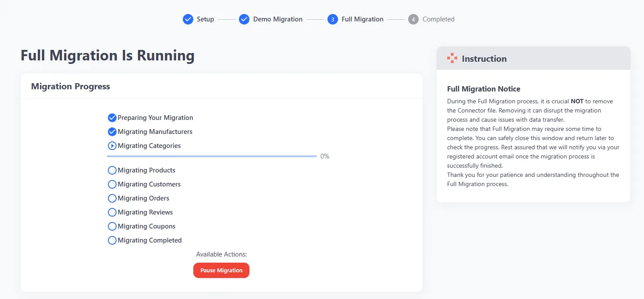The image size is (644, 299).
Task: Click the Migrating Categories text
Action: point(149,146)
